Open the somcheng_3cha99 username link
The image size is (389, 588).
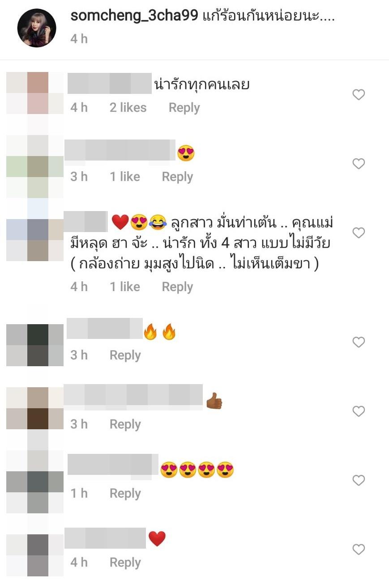pos(134,16)
